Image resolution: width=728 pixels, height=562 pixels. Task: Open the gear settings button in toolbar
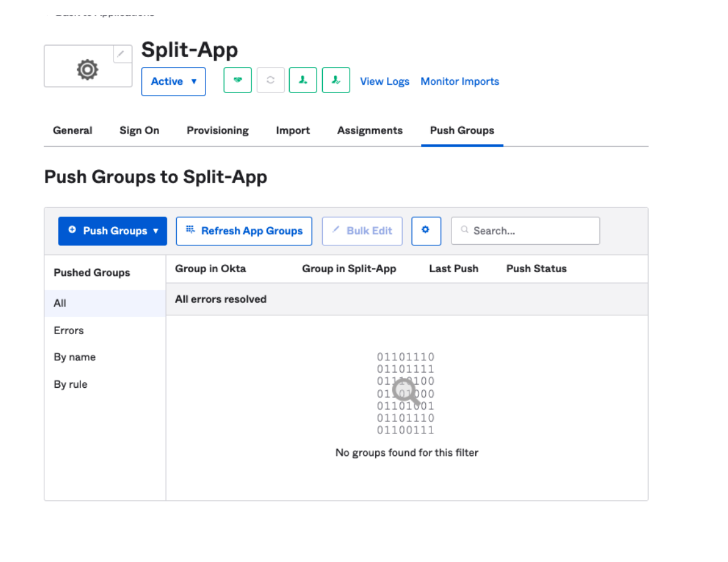[x=426, y=230]
